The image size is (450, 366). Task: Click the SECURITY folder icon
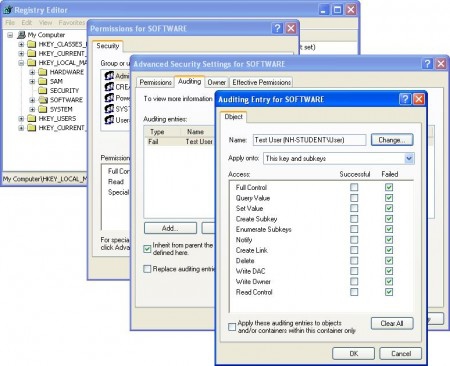pos(43,91)
